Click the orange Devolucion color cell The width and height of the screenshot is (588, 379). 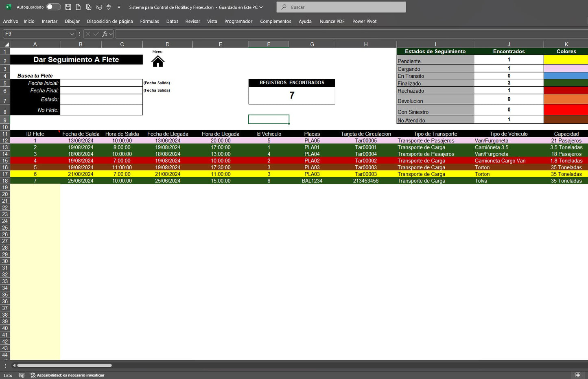[566, 99]
